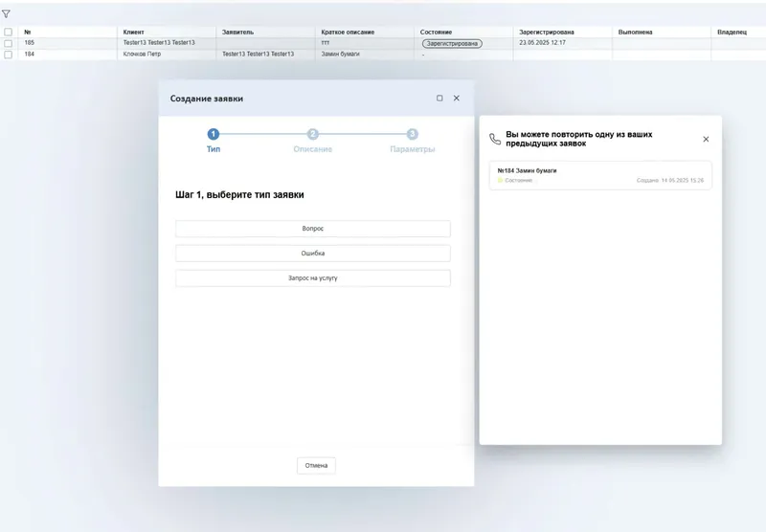Image resolution: width=766 pixels, height=532 pixels.
Task: Close the repeat previous requests panel
Action: pyautogui.click(x=706, y=139)
